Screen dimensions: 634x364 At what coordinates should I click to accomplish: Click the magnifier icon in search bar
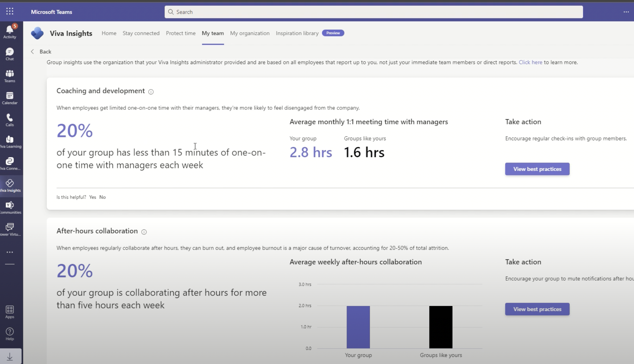[x=171, y=12]
